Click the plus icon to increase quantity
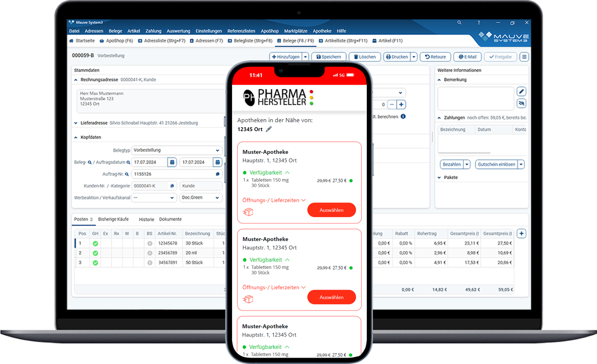The width and height of the screenshot is (597, 364). pos(401,105)
